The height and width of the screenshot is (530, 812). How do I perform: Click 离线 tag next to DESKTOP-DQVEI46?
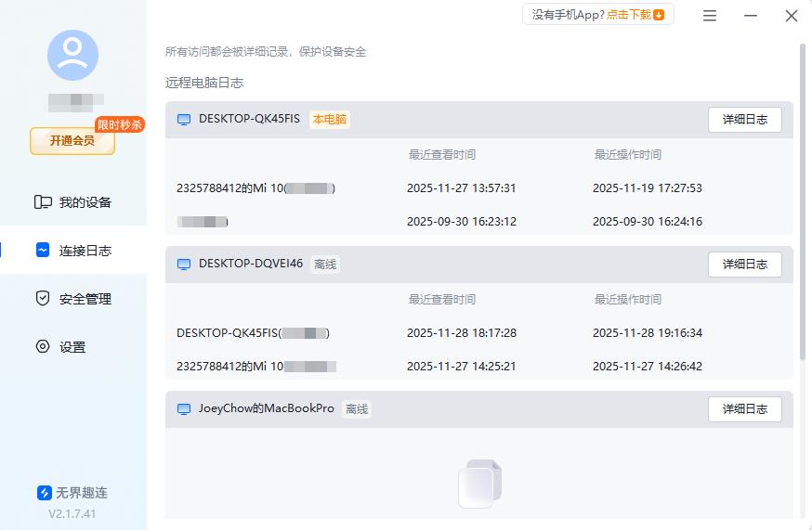tap(325, 265)
